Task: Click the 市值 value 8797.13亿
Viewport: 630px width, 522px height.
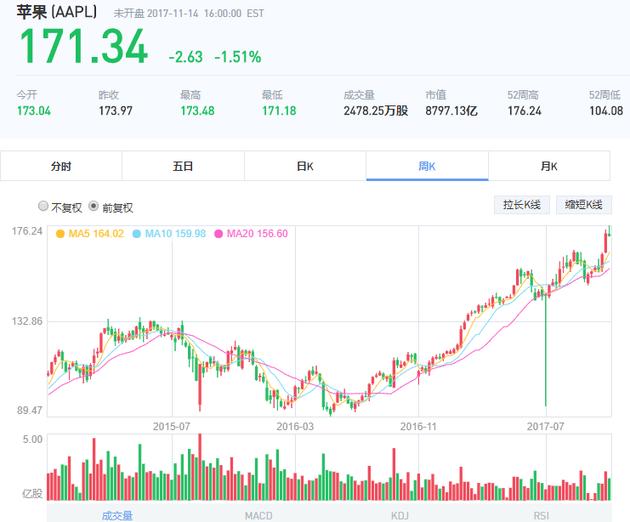Action: [452, 111]
